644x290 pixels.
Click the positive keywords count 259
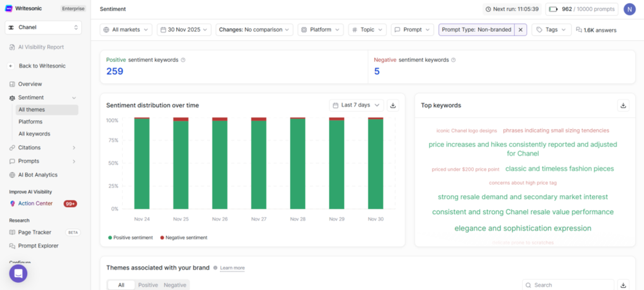[x=115, y=71]
